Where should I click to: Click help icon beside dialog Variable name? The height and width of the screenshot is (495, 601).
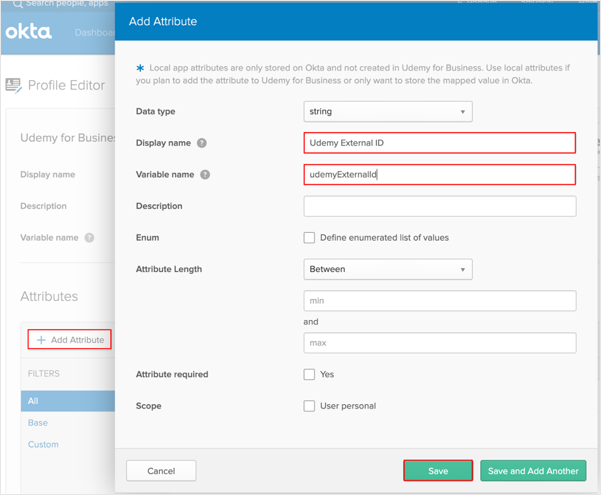point(205,174)
